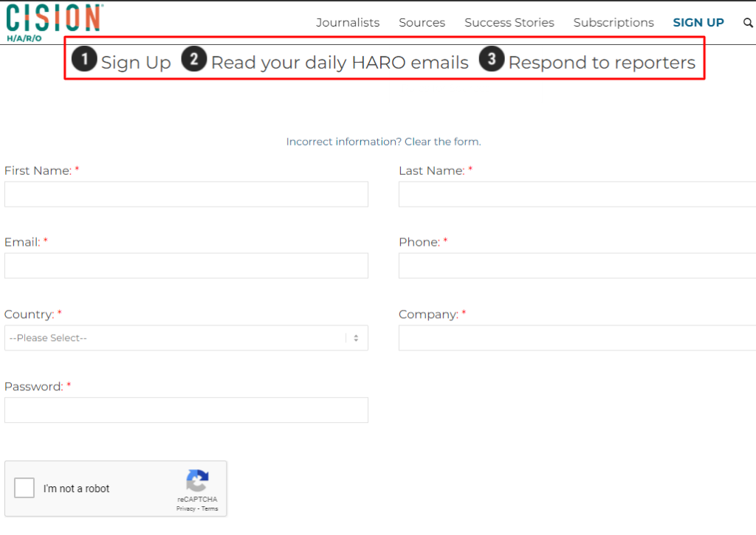Viewport: 756px width, 535px height.
Task: Go to Success Stories
Action: coord(509,23)
